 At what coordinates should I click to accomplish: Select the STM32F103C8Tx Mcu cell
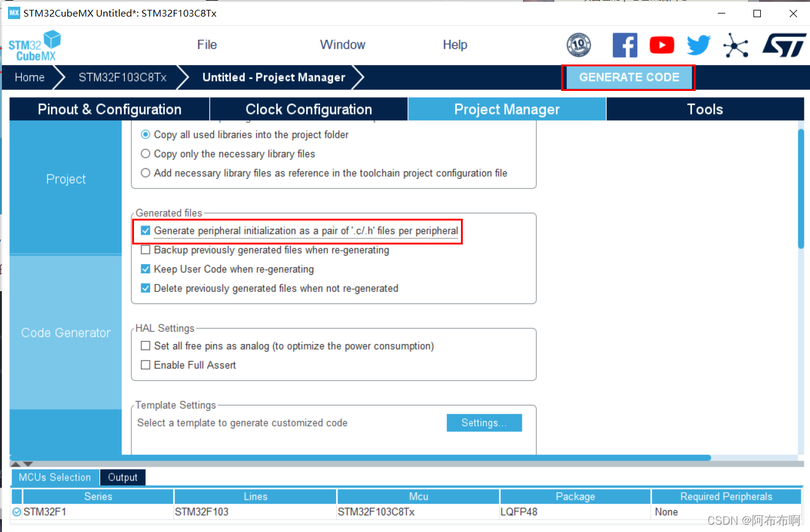click(419, 512)
